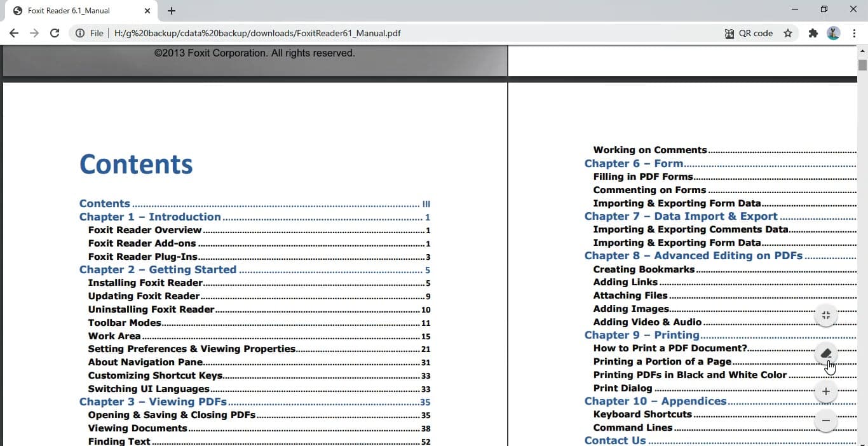Follow the Keyboard Shortcuts entry
The width and height of the screenshot is (868, 446).
point(643,414)
